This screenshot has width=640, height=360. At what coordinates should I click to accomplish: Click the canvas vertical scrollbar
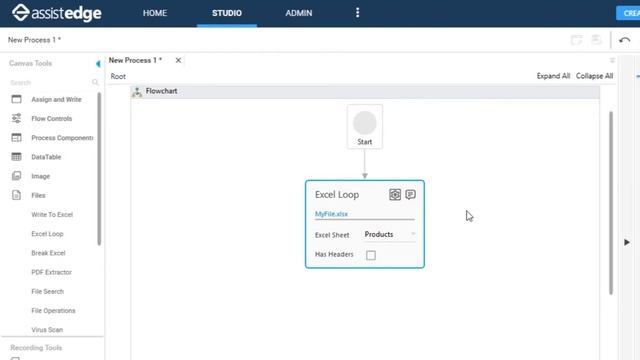click(x=611, y=202)
